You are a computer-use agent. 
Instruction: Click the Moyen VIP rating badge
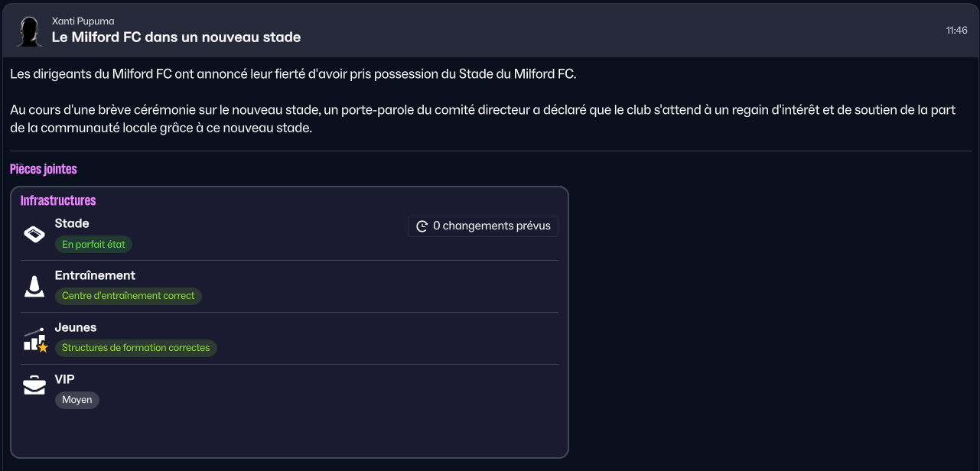pyautogui.click(x=77, y=400)
